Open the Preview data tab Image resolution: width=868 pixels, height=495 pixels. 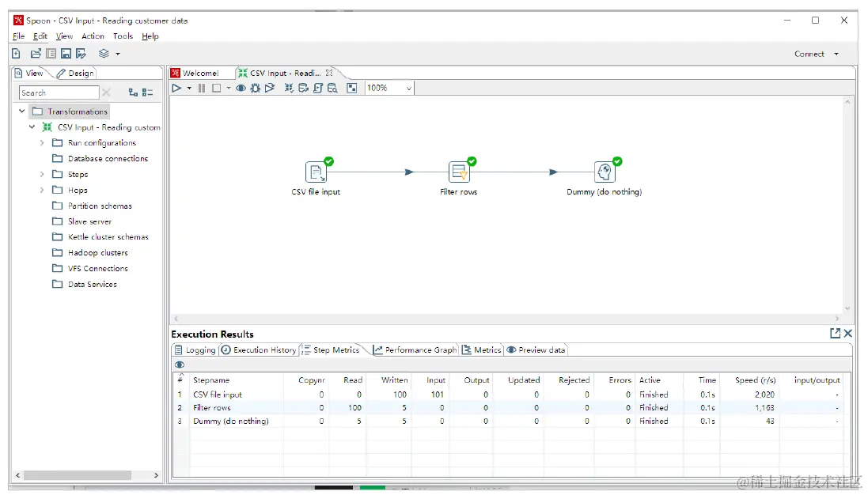point(536,350)
